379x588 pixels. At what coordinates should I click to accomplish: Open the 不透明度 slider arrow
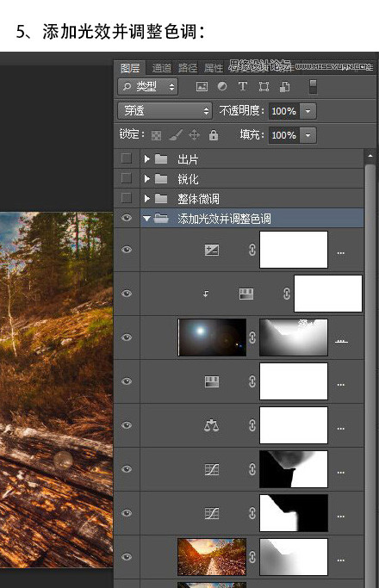coord(308,111)
